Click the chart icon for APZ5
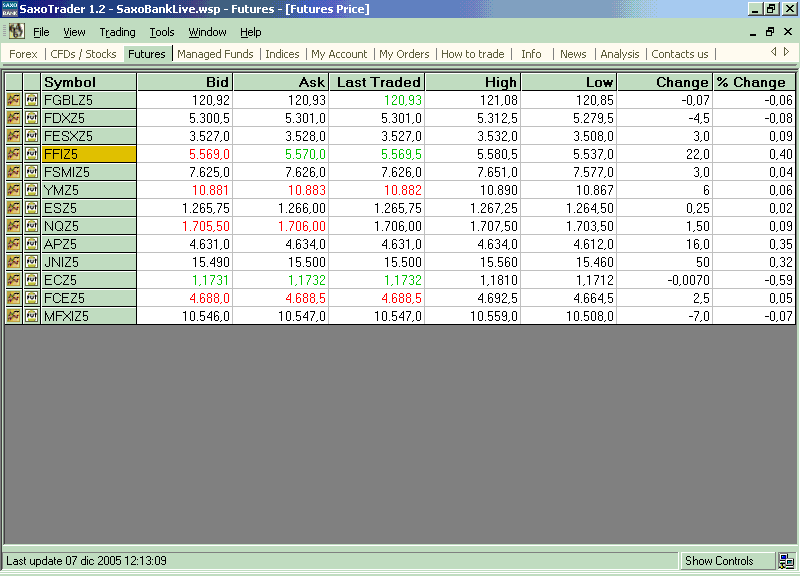Viewport: 800px width, 576px height. 14,244
